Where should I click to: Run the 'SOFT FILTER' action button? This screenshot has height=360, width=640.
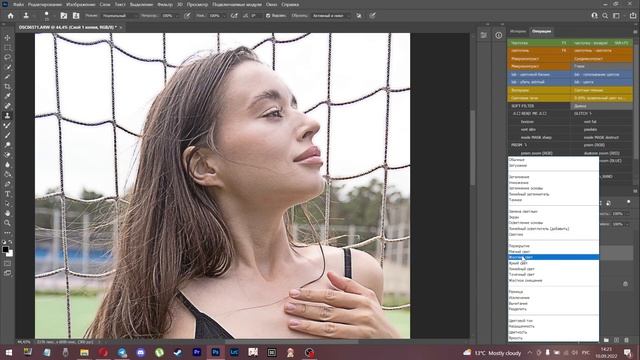[539, 106]
